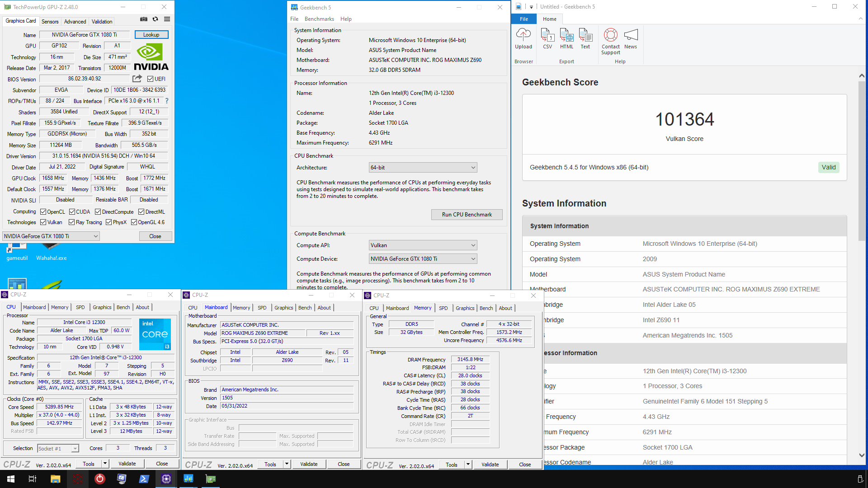Open Tools dropdown arrow in CPU-Z Mainboard window
The image size is (868, 488).
click(287, 464)
